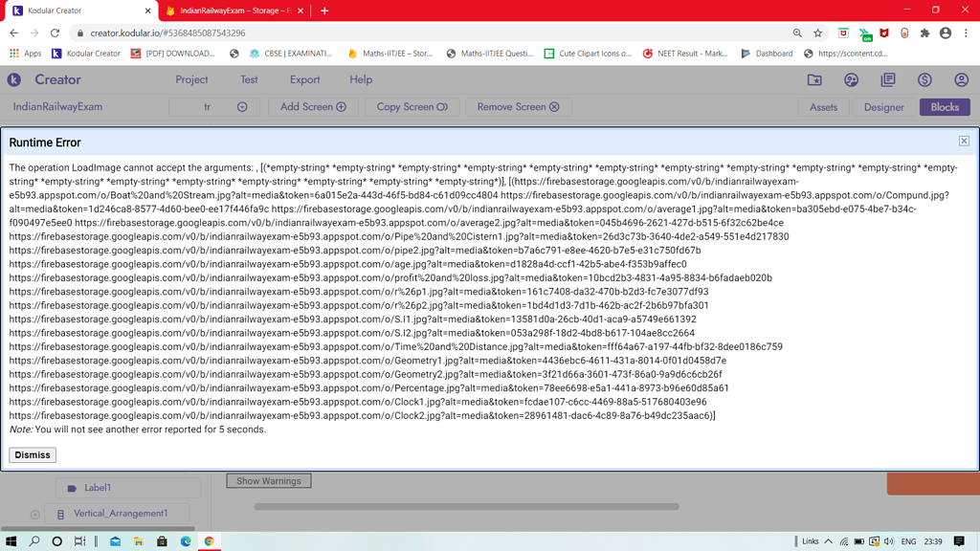The image size is (980, 551).
Task: Open the Maths-IITJEE Questi... bookmark
Action: click(x=490, y=54)
